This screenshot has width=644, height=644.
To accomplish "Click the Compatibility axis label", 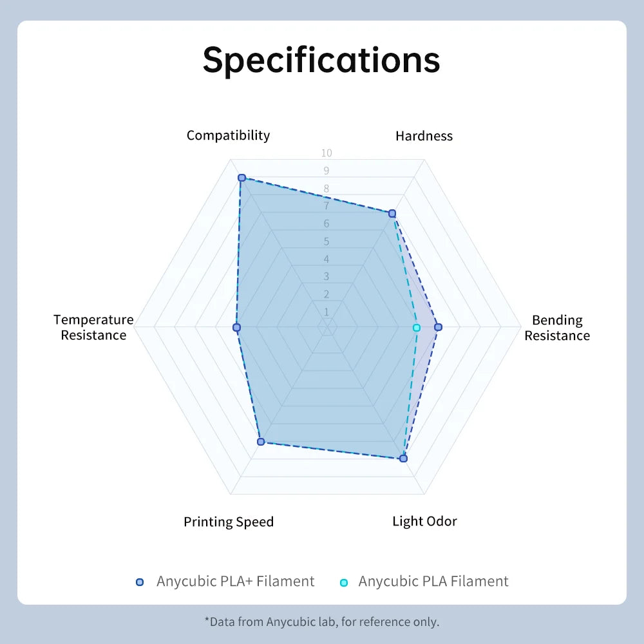I will [x=228, y=135].
